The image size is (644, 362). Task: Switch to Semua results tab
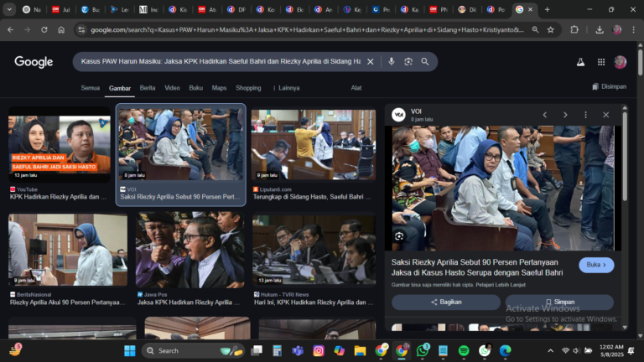tap(91, 88)
